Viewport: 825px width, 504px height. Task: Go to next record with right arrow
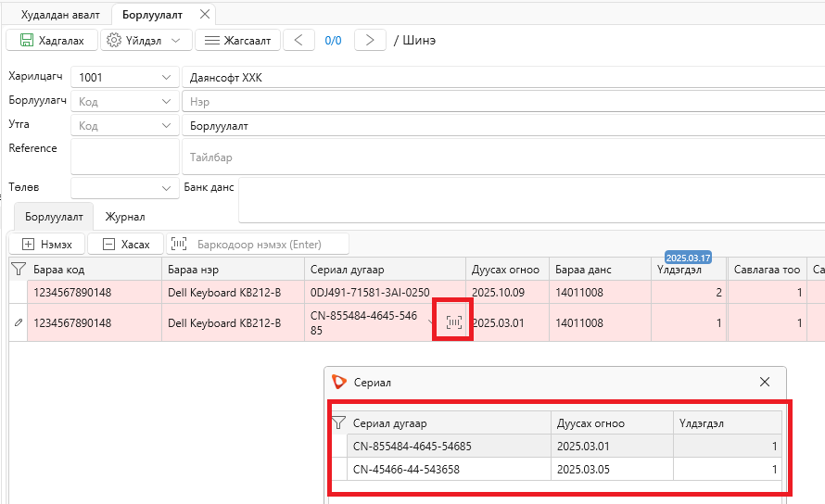pos(370,41)
